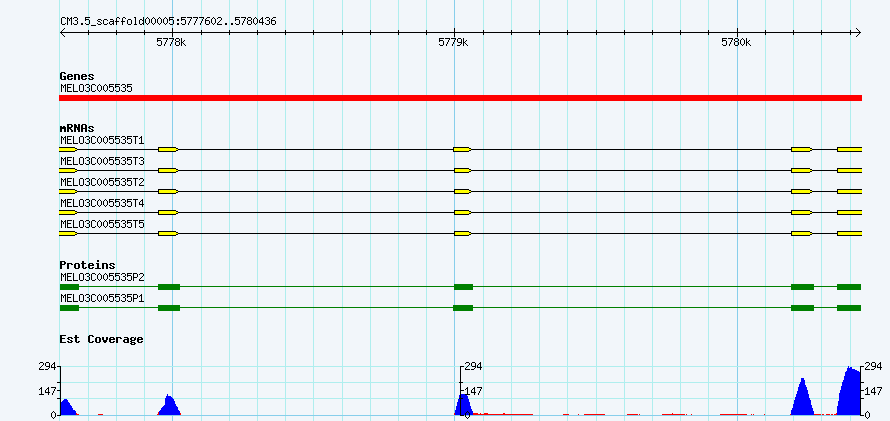Click the MELO3C005535P2 green segment near 5779k

(463, 287)
